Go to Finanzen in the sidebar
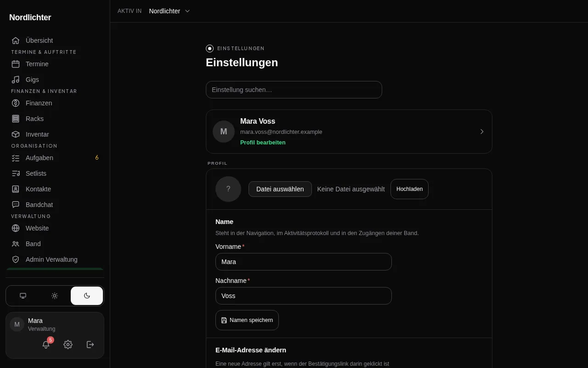The image size is (588, 368). [x=55, y=103]
